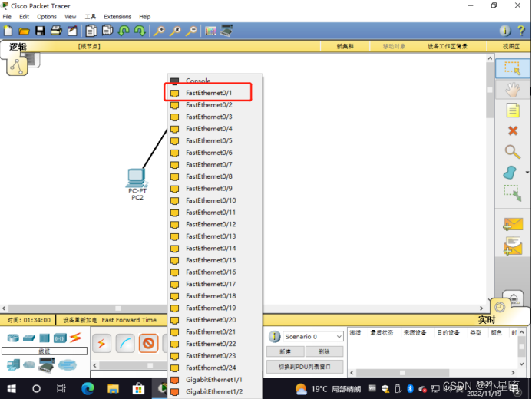532x399 pixels.
Task: Open the View menu
Action: coord(70,17)
